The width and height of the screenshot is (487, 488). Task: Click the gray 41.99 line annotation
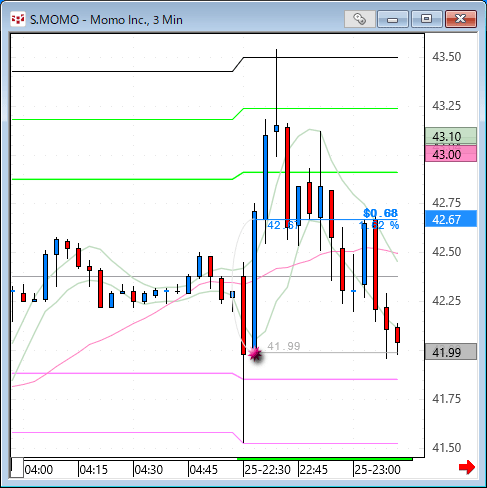click(284, 346)
